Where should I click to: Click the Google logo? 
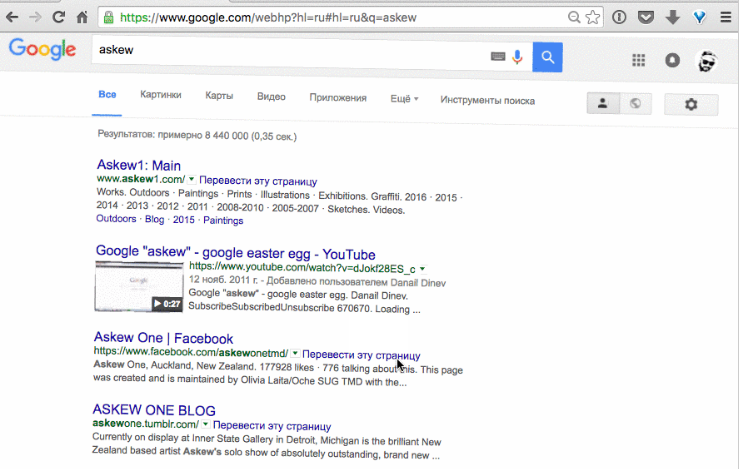point(42,49)
